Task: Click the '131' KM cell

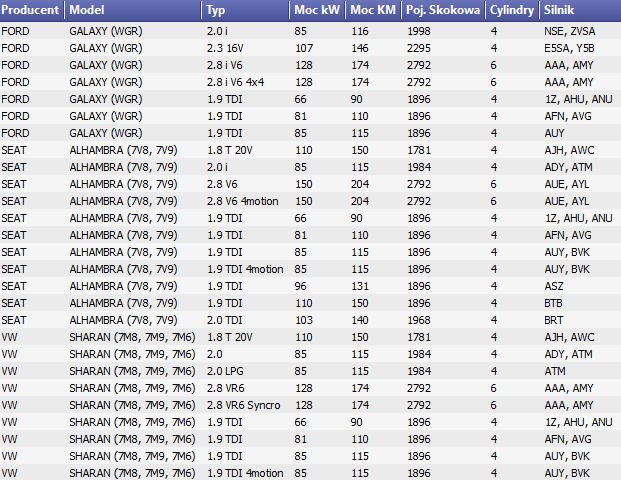Action: [360, 286]
